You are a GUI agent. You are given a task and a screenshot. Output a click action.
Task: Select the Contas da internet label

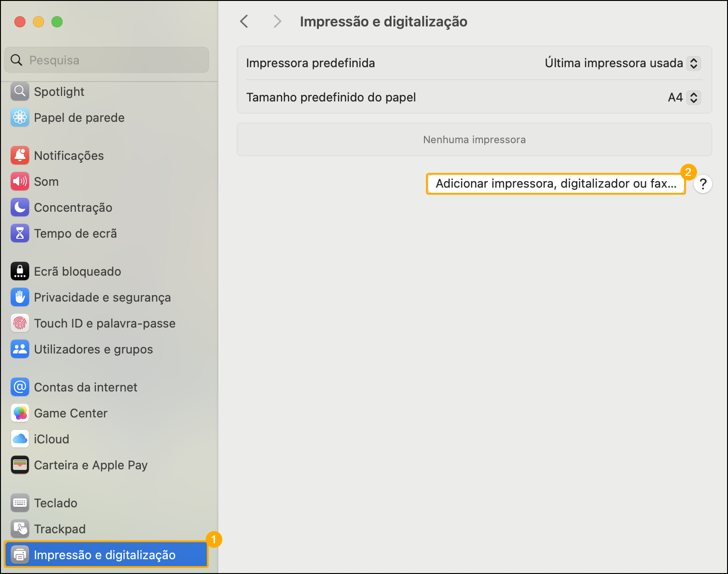tap(86, 387)
